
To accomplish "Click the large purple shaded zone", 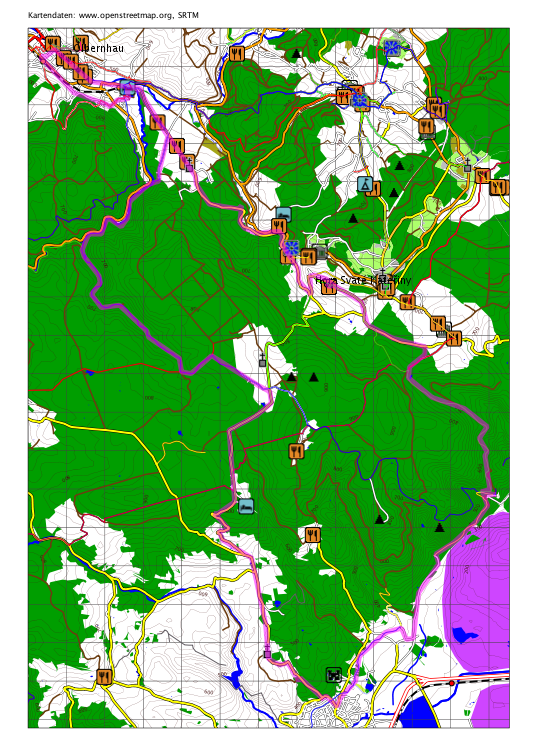I will click(x=476, y=593).
